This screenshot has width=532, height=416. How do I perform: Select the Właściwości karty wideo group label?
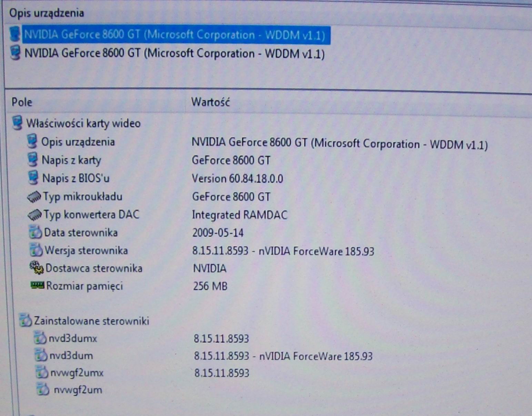pos(83,123)
